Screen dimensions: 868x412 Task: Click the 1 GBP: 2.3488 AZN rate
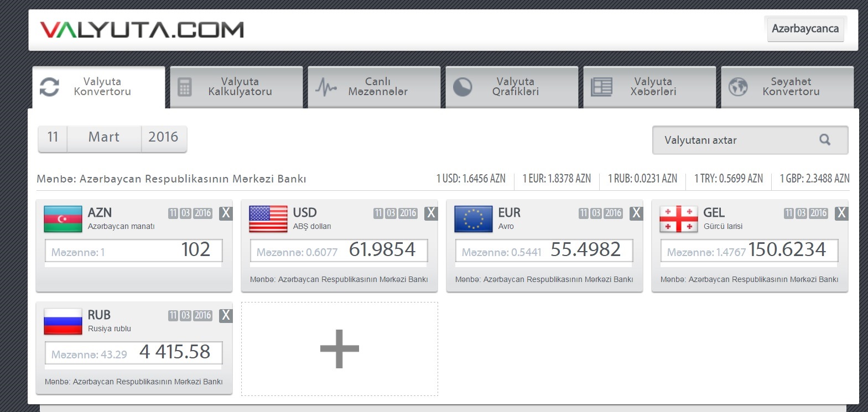coord(814,179)
